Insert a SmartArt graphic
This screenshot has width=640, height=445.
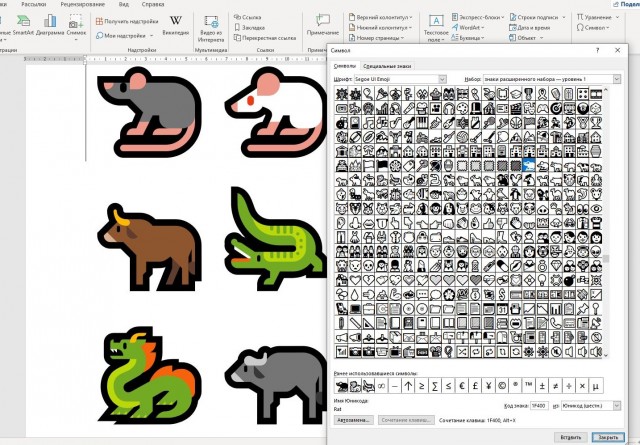click(x=23, y=25)
